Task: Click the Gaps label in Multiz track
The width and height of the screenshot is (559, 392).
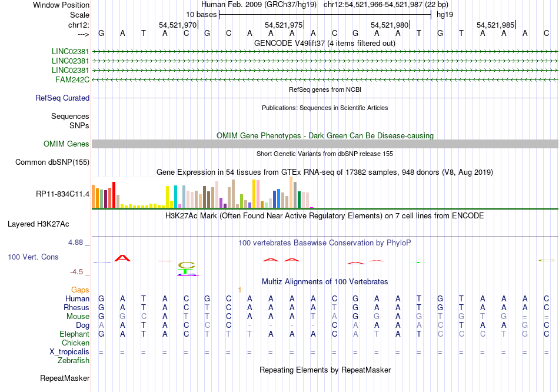Action: point(80,290)
